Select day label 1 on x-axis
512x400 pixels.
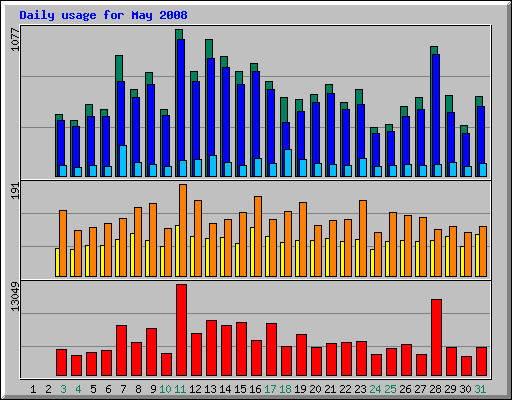click(33, 389)
